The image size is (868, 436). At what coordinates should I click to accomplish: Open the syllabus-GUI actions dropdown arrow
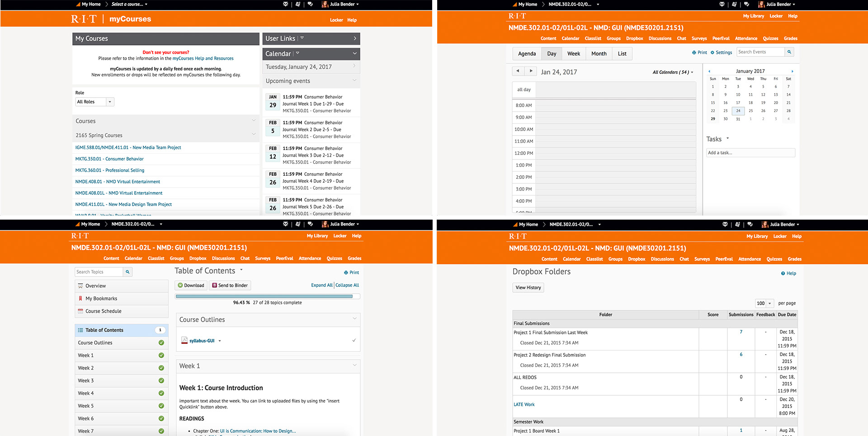pos(220,341)
